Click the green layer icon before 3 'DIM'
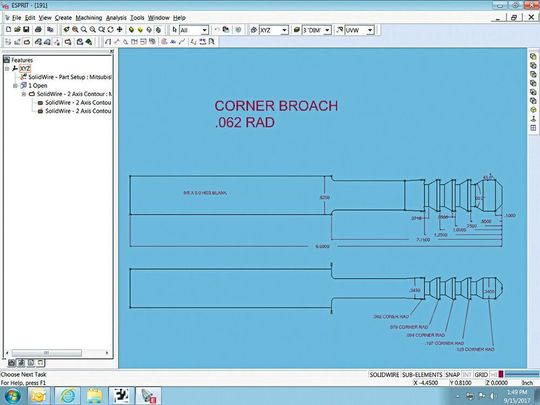540x405 pixels. (297, 30)
